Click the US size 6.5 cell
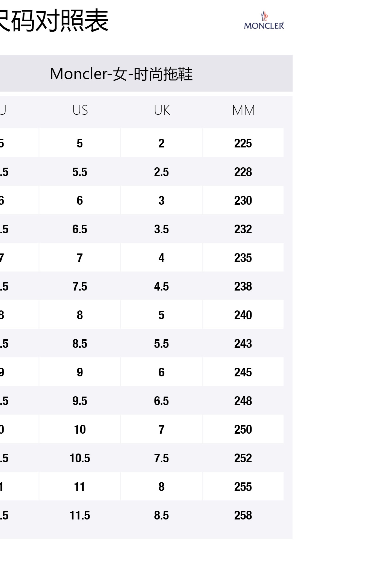The image size is (392, 565). (80, 229)
